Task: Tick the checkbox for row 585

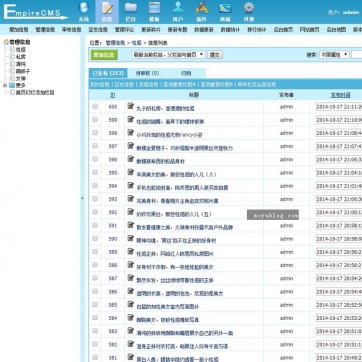Action: coord(95,304)
